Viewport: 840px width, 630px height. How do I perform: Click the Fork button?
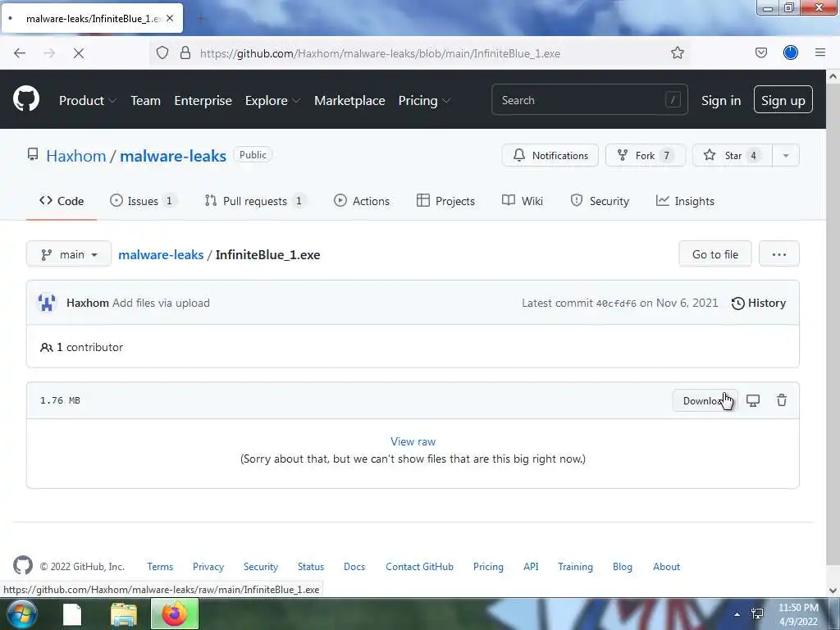(x=645, y=155)
